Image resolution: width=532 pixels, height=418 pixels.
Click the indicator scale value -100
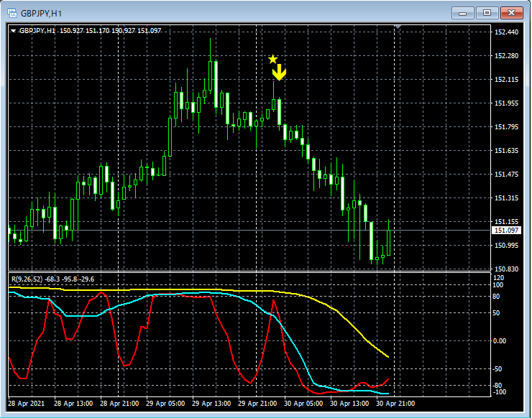point(499,392)
